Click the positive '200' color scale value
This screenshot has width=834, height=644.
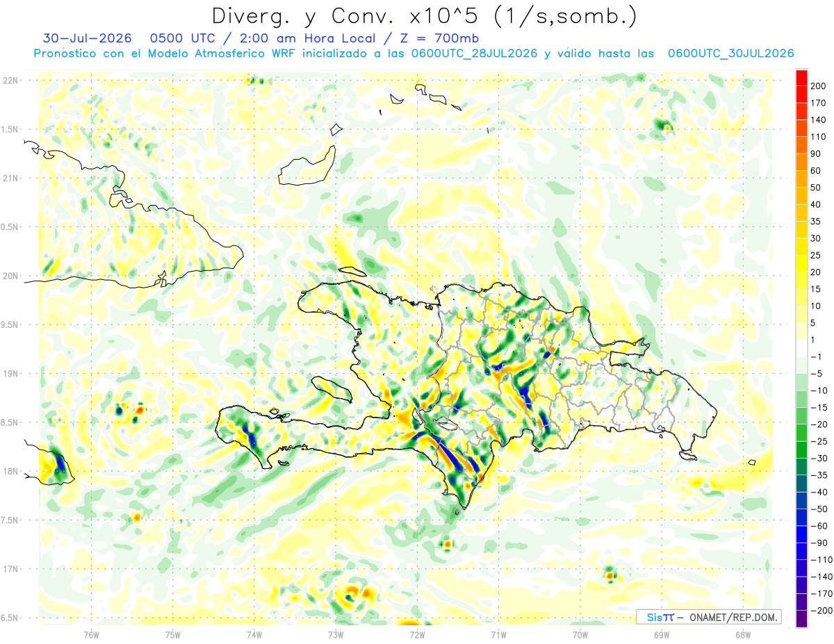pyautogui.click(x=818, y=86)
